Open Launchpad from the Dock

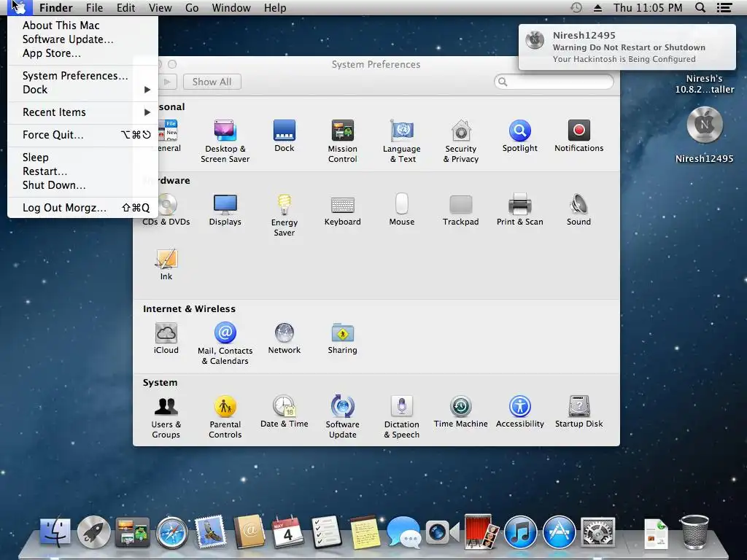tap(94, 532)
